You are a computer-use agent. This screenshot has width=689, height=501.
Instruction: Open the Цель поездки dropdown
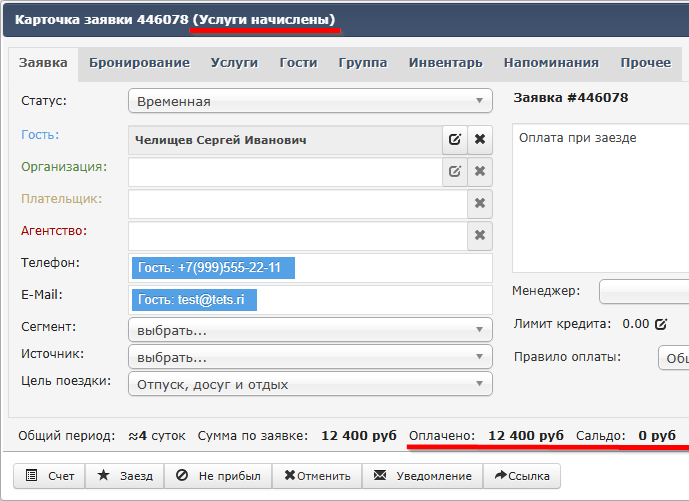coord(310,384)
